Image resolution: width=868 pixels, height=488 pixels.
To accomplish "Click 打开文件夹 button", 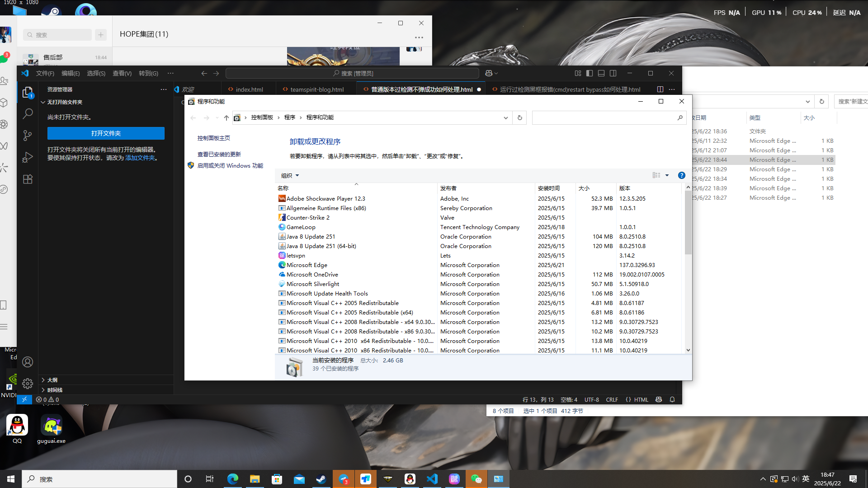I will pos(106,133).
